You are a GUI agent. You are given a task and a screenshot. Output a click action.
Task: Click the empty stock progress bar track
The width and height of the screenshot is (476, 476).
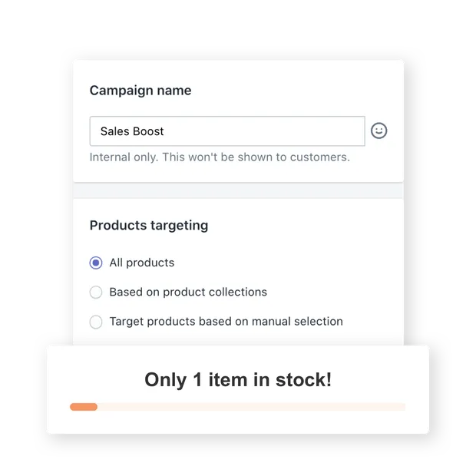pos(251,407)
